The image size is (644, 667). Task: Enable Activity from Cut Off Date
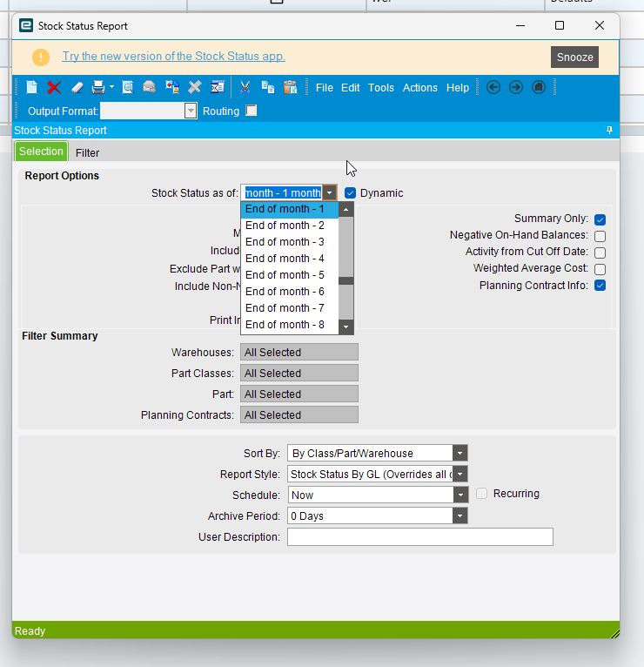(600, 253)
